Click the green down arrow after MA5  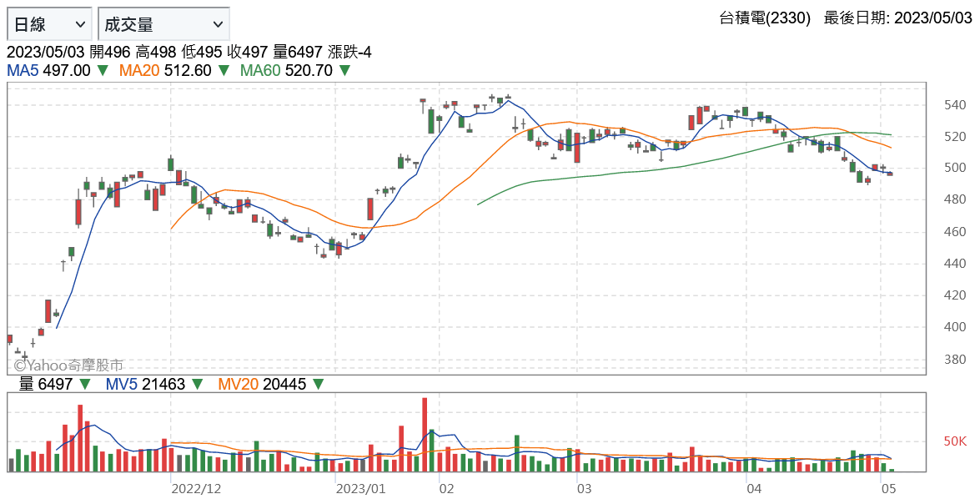[103, 70]
